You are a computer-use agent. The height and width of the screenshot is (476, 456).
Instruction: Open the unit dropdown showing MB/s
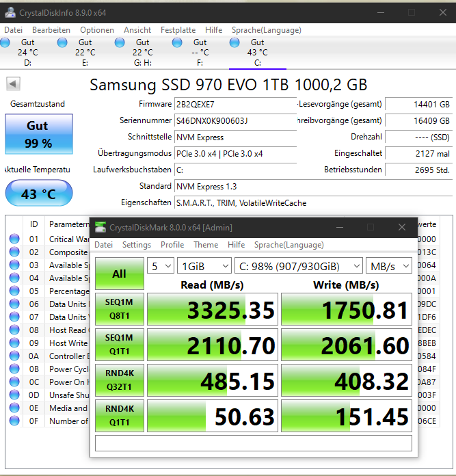388,266
